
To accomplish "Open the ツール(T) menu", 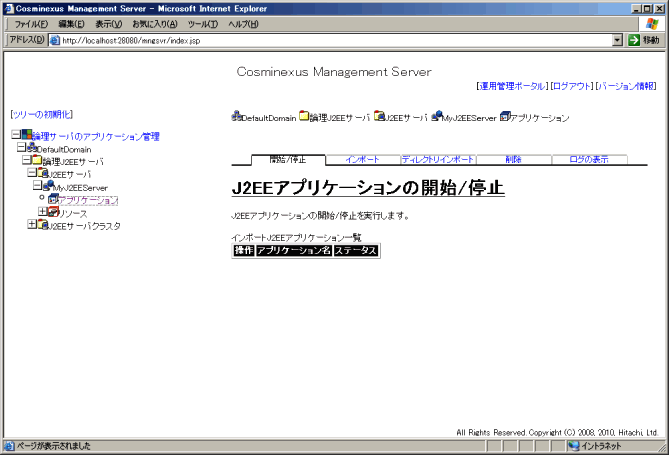I will (203, 24).
